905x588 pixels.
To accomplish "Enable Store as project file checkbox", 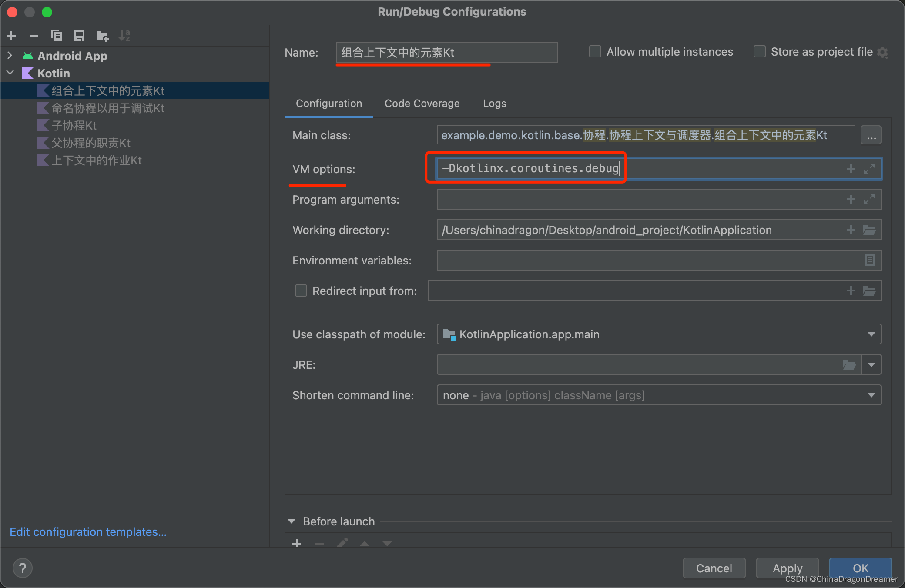I will click(757, 53).
